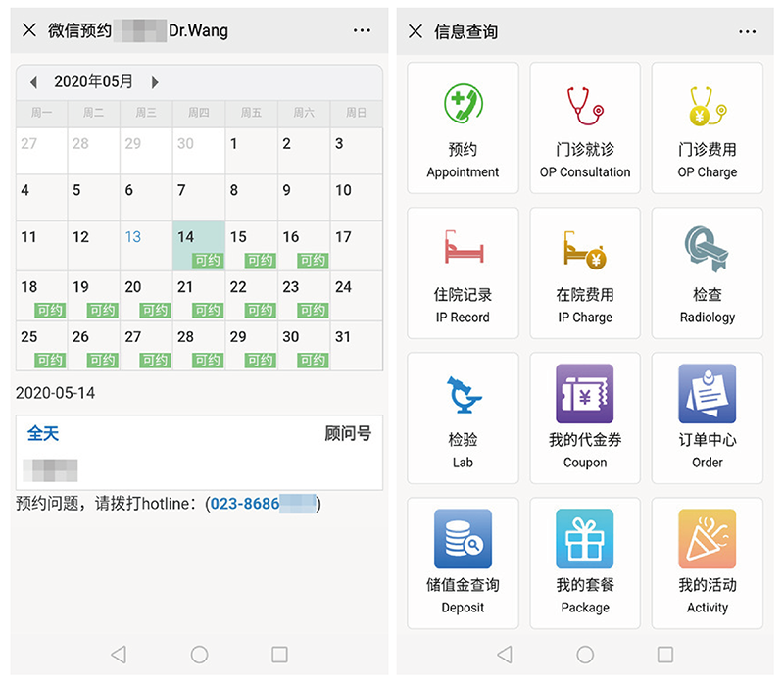Open the Order center icon
The height and width of the screenshot is (684, 784).
tap(707, 394)
